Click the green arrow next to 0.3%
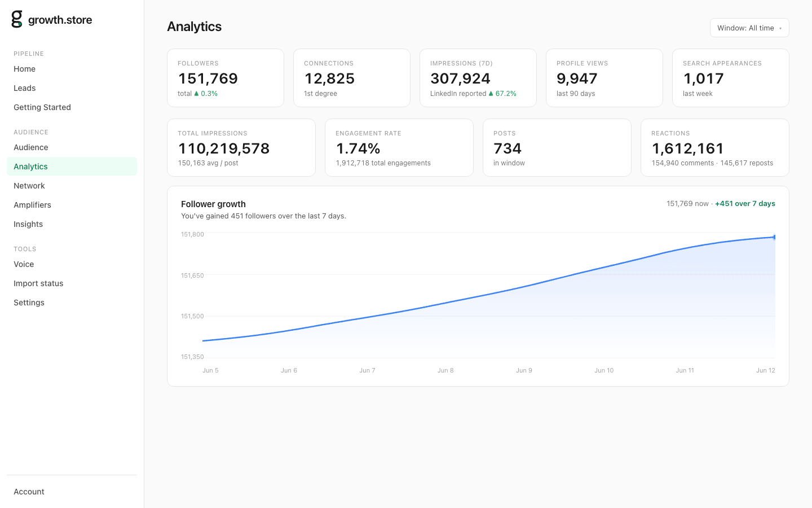The image size is (812, 508). [196, 94]
